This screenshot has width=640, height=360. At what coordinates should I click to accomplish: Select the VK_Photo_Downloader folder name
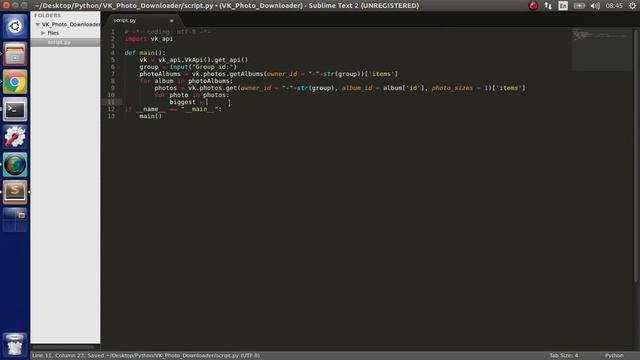pyautogui.click(x=71, y=24)
